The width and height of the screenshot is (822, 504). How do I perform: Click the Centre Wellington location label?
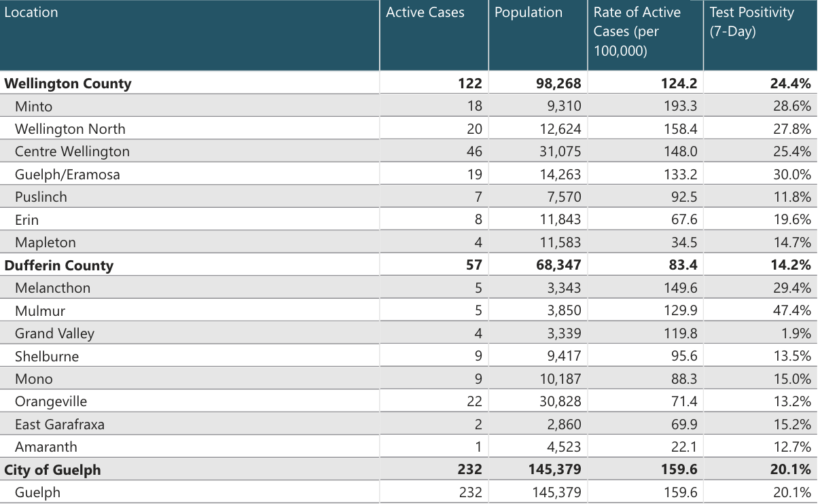click(72, 151)
